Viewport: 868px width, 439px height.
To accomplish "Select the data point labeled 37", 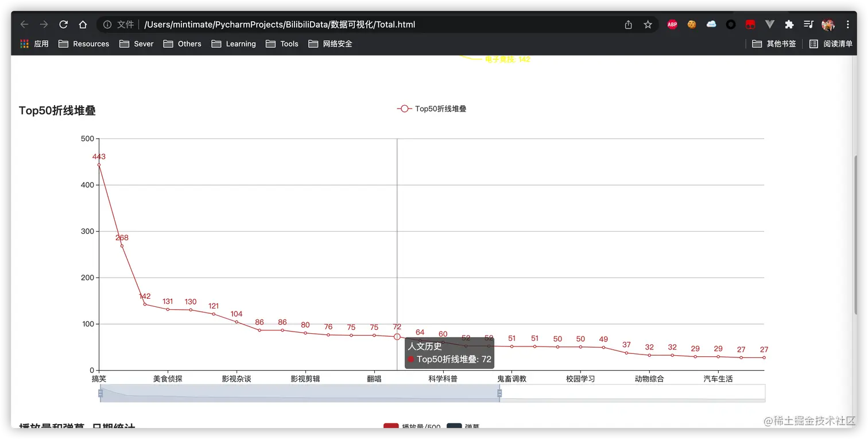I will tap(626, 353).
